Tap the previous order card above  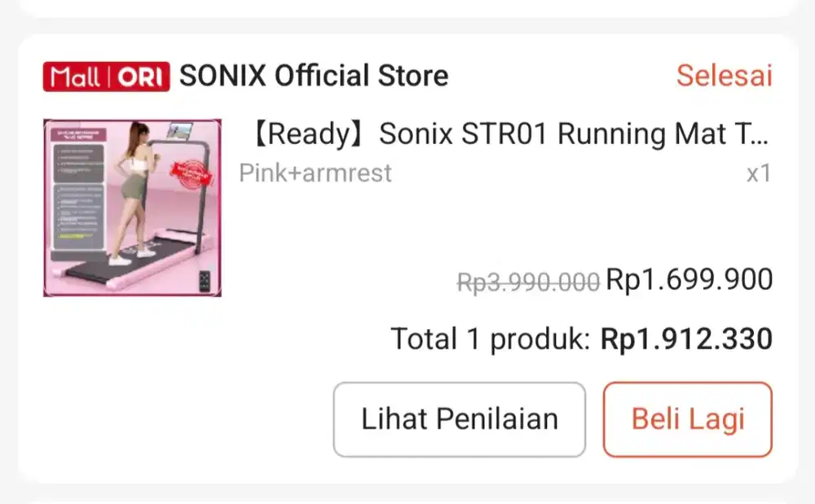[407, 7]
